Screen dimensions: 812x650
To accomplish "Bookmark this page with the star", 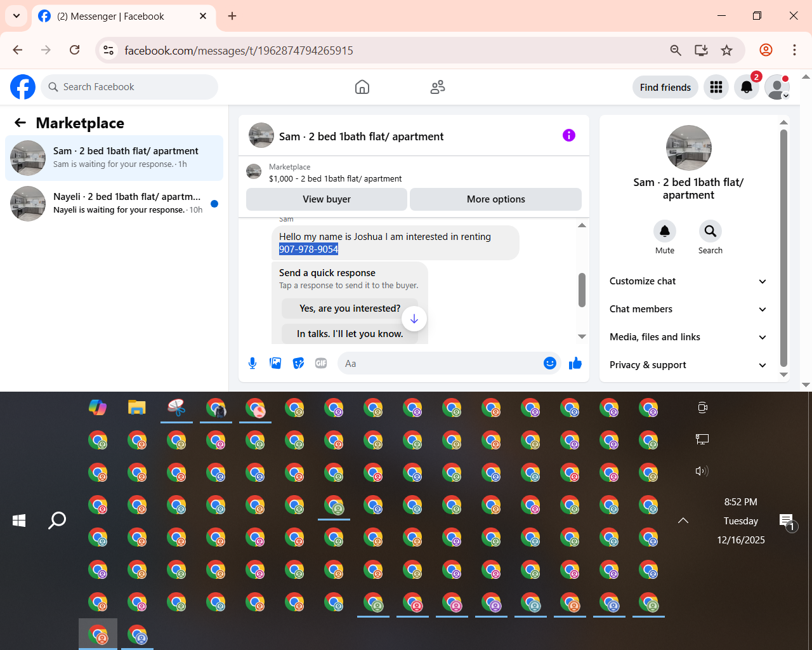I will click(727, 50).
